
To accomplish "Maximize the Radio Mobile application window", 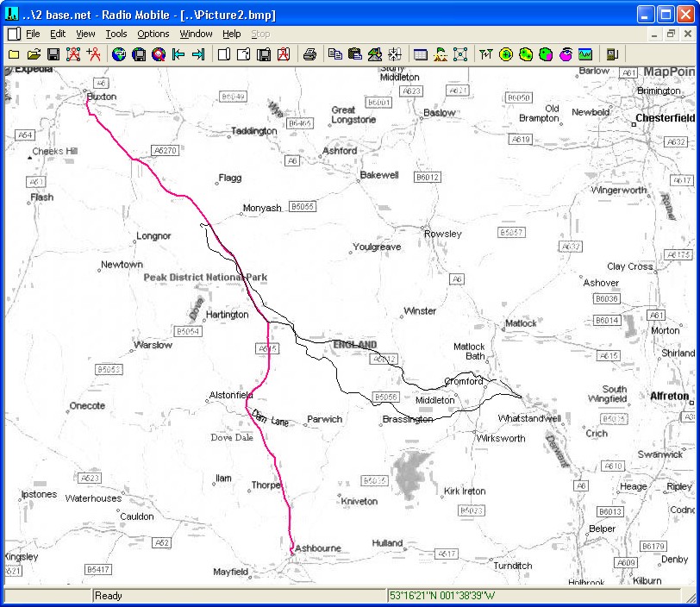I will click(x=666, y=15).
